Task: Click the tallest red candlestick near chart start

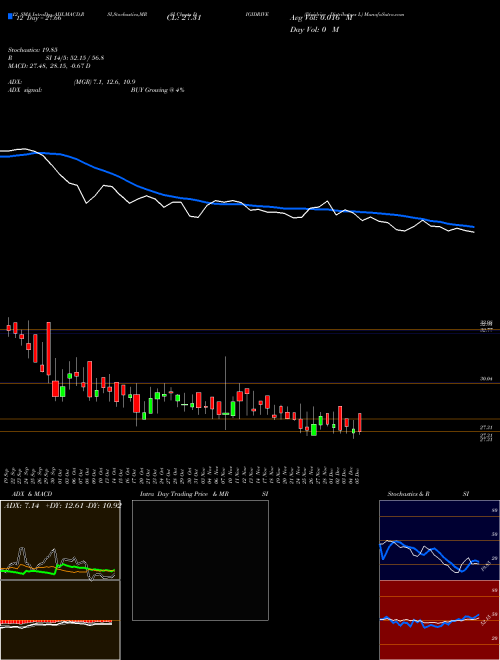Action: point(49,349)
